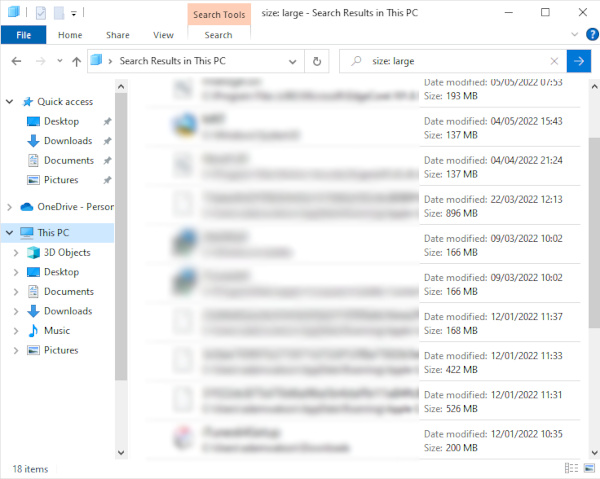Select Quick access in navigation pane

pos(65,102)
